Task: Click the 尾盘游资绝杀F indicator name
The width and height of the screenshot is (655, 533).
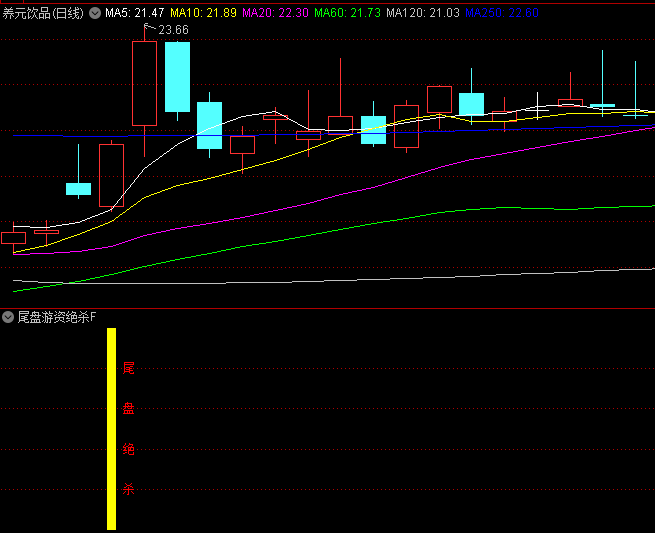Action: tap(57, 317)
